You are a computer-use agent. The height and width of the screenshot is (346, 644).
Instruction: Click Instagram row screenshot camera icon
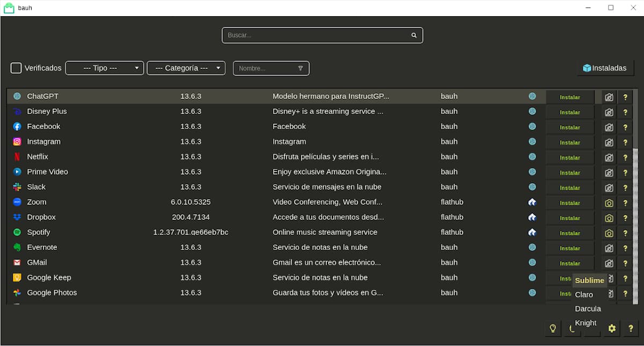point(609,142)
